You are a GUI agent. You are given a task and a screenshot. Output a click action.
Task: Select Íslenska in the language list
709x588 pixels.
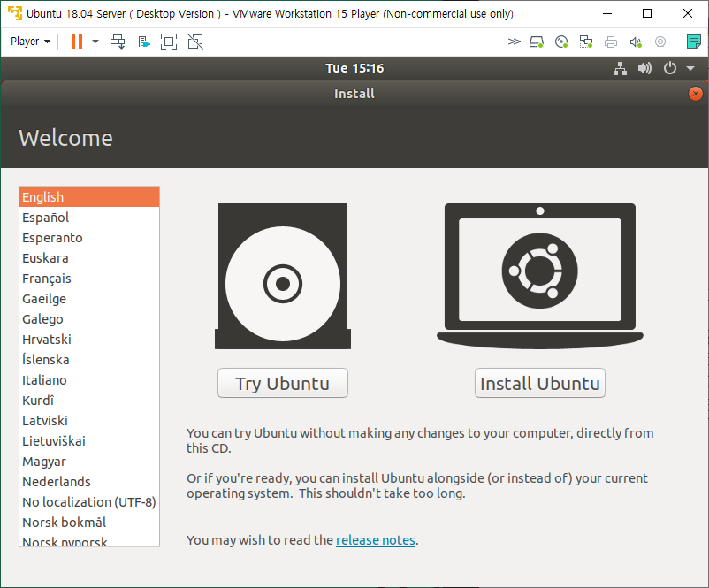[x=89, y=360]
